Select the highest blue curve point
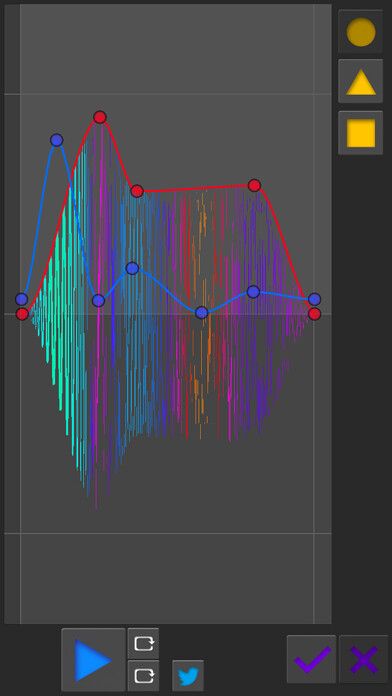 pos(56,140)
